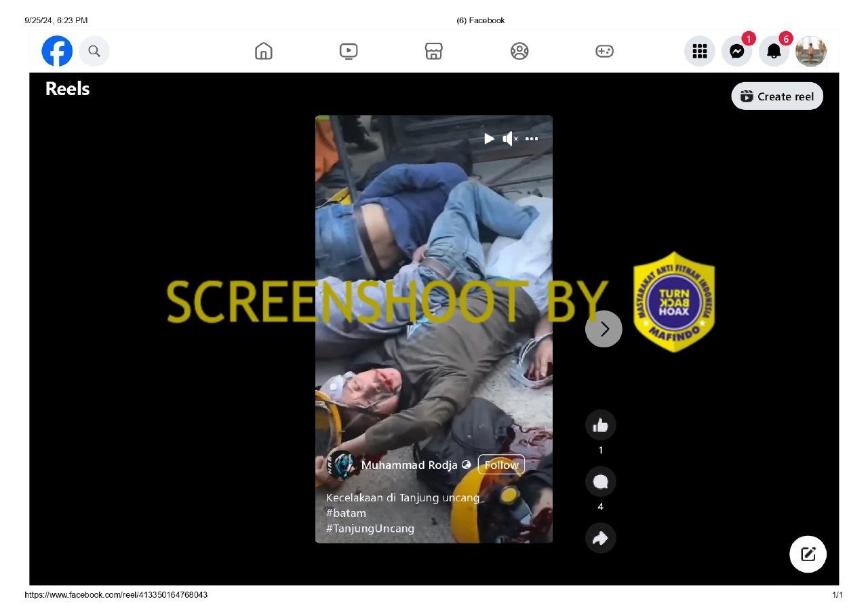Unmute the reel audio

point(509,138)
